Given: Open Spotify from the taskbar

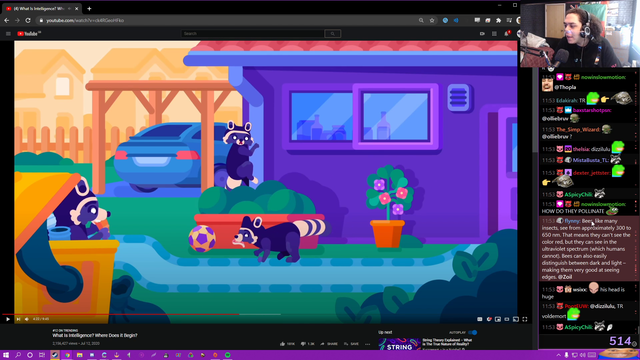Looking at the screenshot, I should click(228, 355).
